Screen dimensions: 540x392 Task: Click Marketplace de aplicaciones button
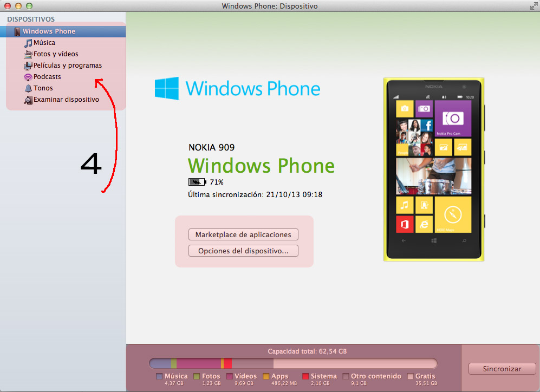coord(243,234)
